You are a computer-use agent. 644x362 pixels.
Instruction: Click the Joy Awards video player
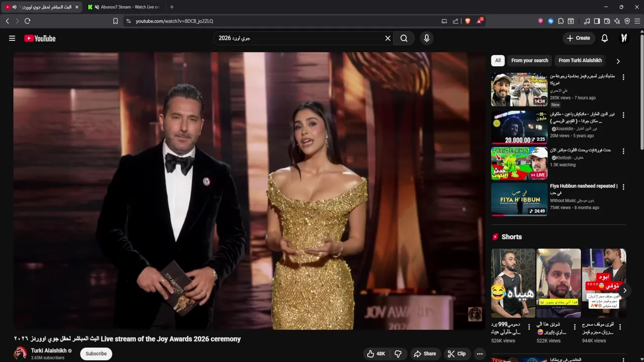tap(250, 191)
